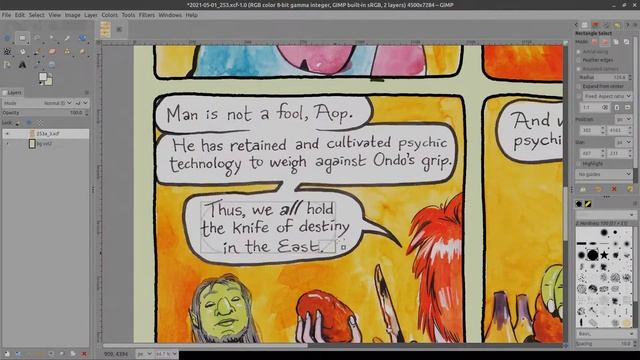Open the Filters menu
Viewport: 640px width, 360px height.
click(147, 15)
